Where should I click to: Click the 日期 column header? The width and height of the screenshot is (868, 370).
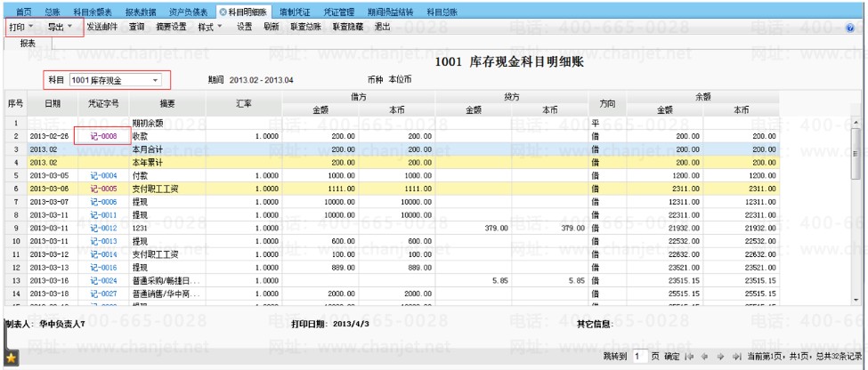click(53, 103)
